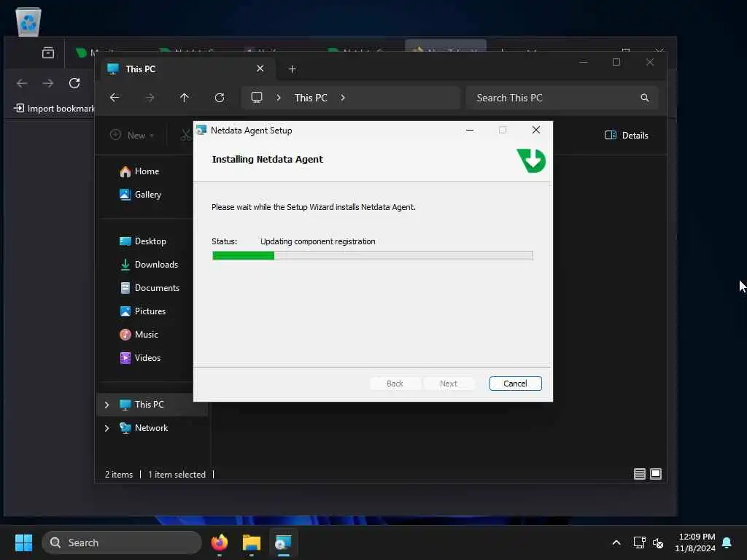
Task: Open the installer taskbar icon
Action: [x=284, y=542]
